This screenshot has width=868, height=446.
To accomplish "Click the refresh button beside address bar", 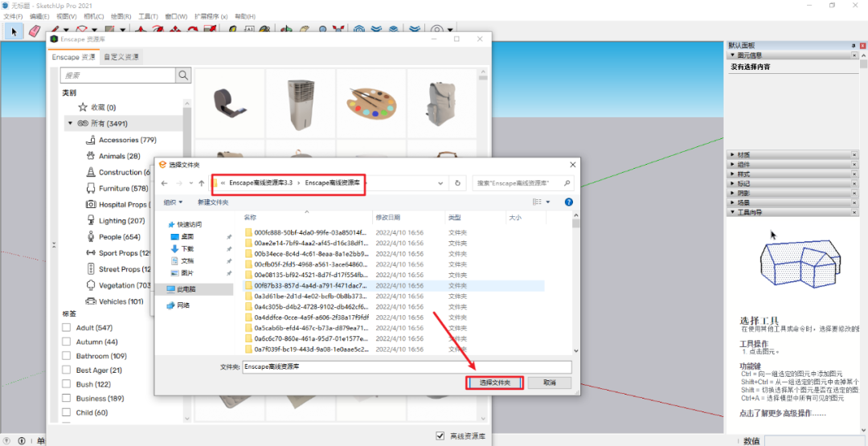I will (x=457, y=182).
